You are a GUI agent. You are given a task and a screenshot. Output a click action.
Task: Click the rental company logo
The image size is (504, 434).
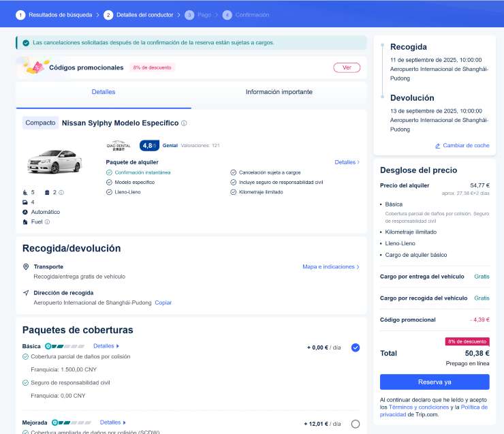[119, 146]
